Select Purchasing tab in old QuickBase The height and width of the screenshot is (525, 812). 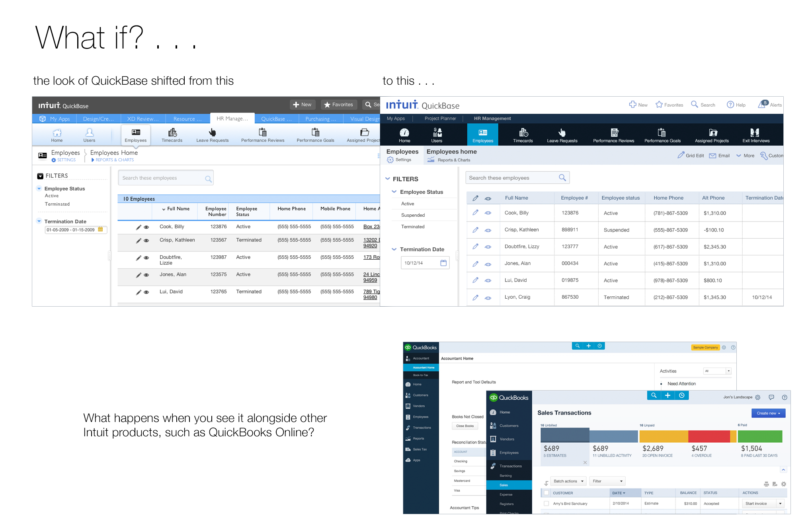point(321,119)
